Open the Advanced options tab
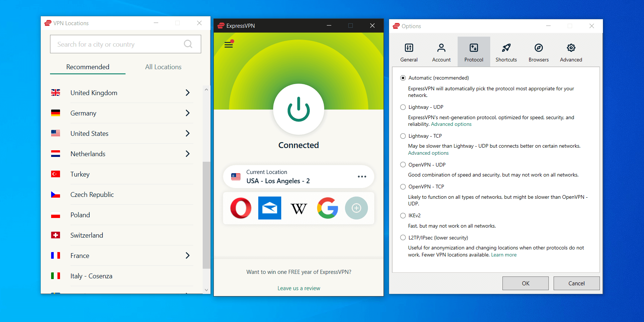The height and width of the screenshot is (322, 644). click(x=571, y=52)
